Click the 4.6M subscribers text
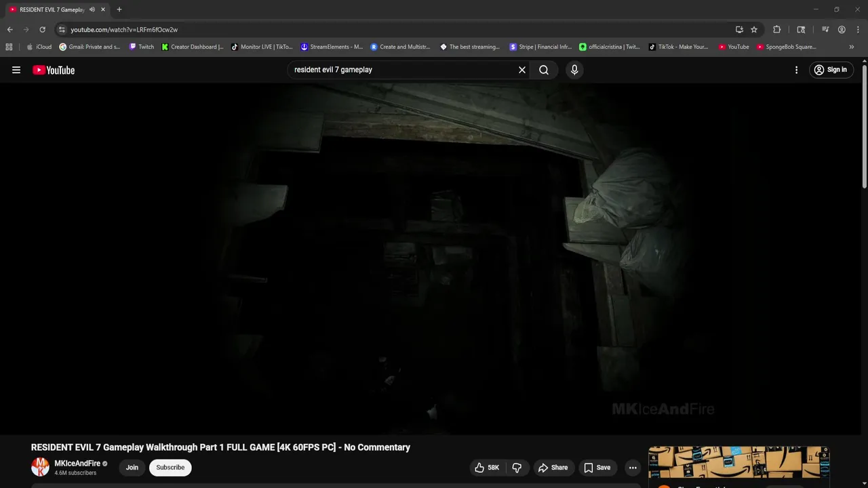Screen dimensions: 868x488 click(x=75, y=473)
